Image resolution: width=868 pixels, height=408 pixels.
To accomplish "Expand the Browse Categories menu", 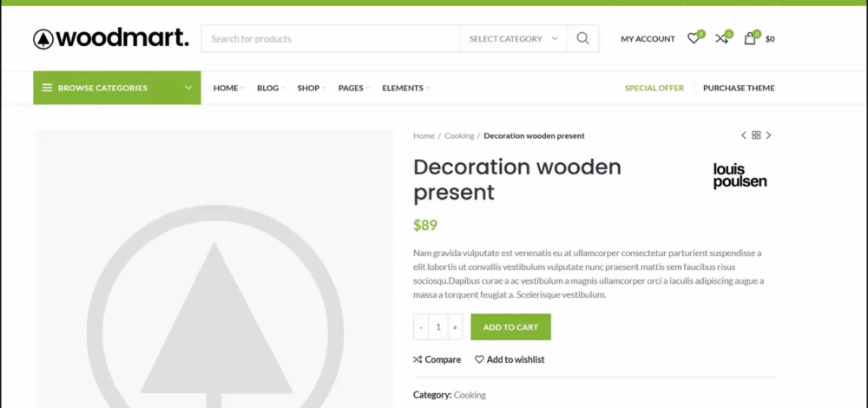I will tap(117, 88).
